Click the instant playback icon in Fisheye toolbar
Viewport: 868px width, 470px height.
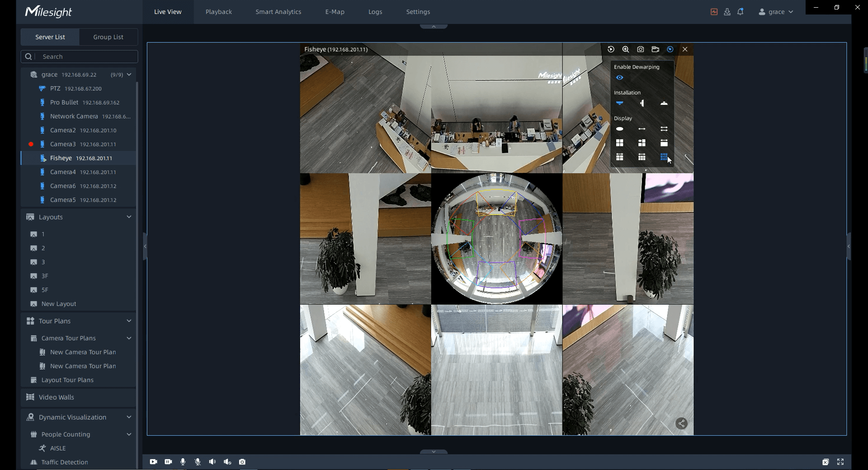[x=611, y=49]
